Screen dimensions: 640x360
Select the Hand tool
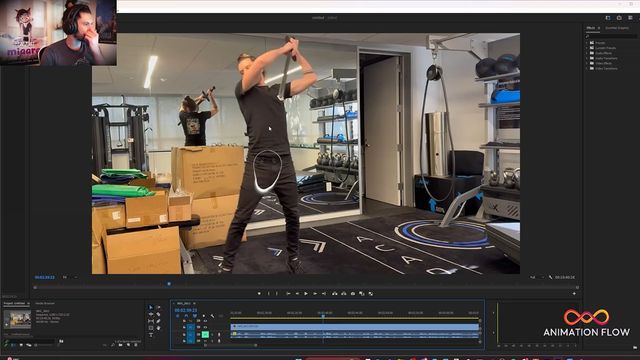158,328
